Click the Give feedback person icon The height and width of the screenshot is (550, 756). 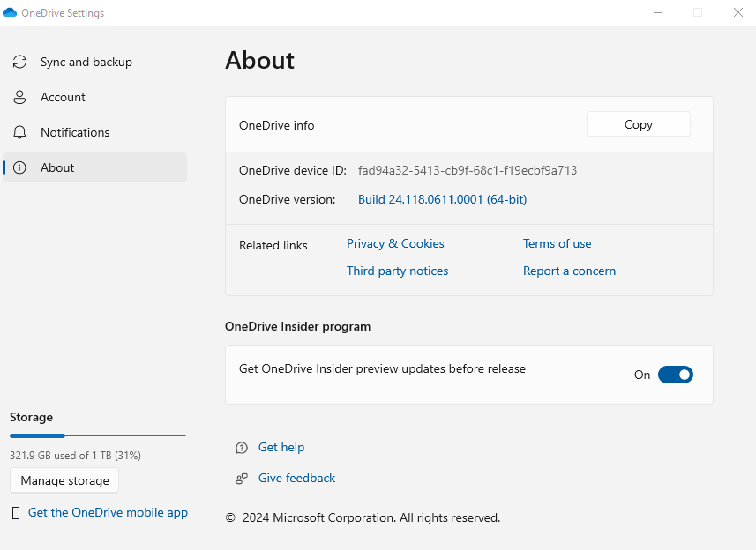tap(242, 479)
